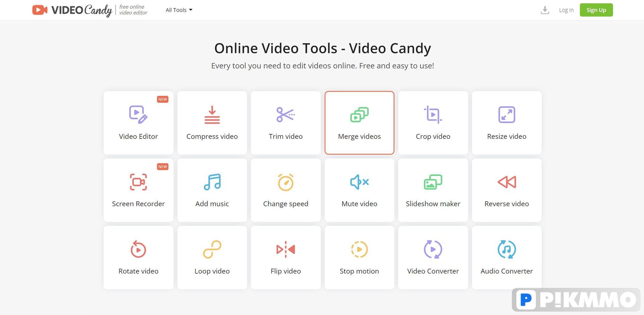This screenshot has width=644, height=315.
Task: Click the Compress video download icon
Action: 212,115
